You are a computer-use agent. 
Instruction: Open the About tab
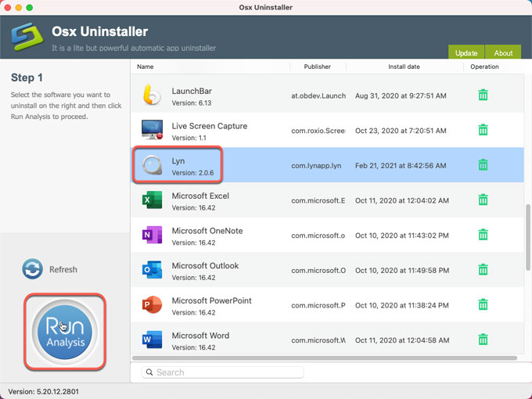pyautogui.click(x=503, y=53)
